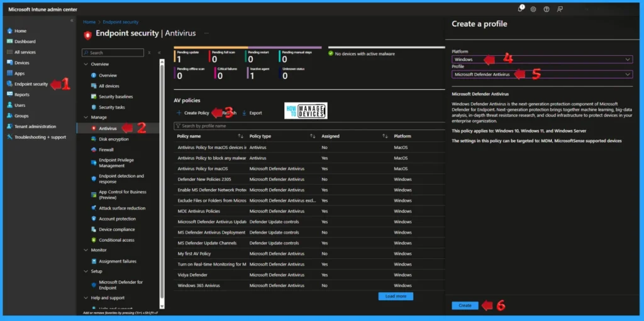Open policy "Defender New Policies 2305"
The width and height of the screenshot is (644, 321).
[x=203, y=180]
